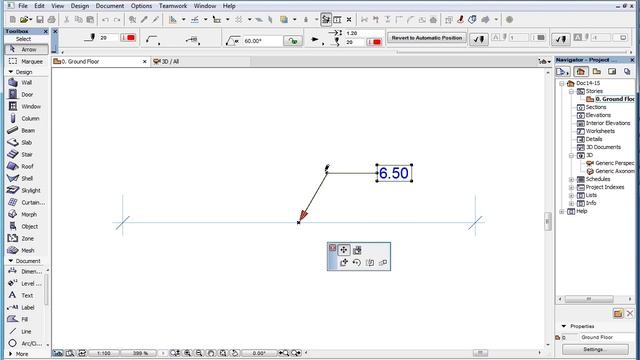The image size is (640, 360).
Task: Collapse the Stories node in Navigator
Action: pyautogui.click(x=571, y=91)
